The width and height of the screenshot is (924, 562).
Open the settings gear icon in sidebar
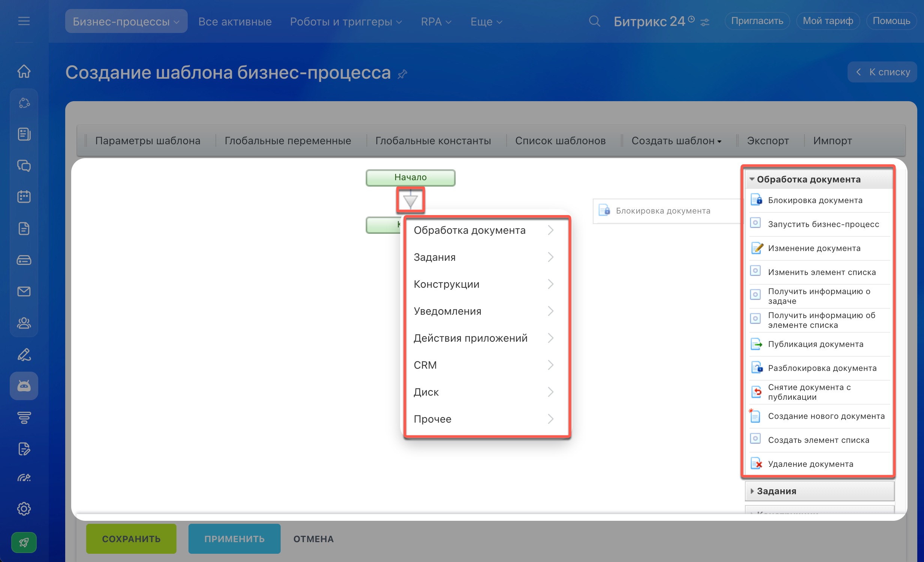click(x=24, y=509)
